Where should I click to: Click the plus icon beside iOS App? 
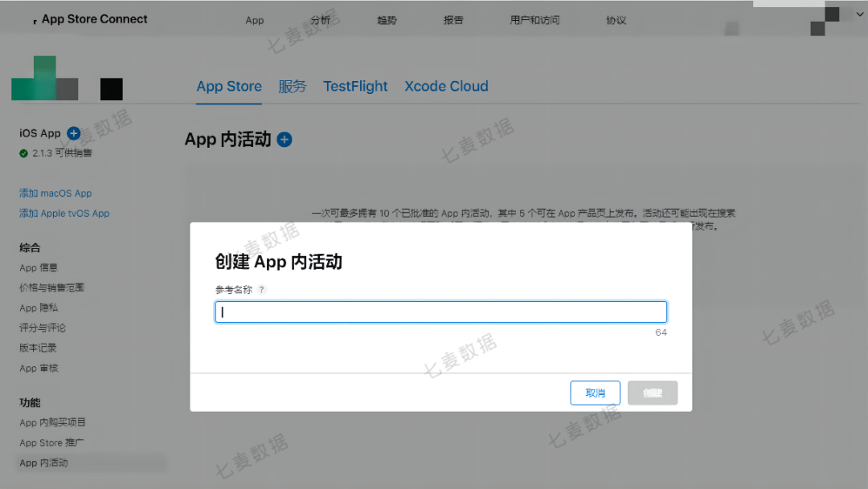(73, 133)
